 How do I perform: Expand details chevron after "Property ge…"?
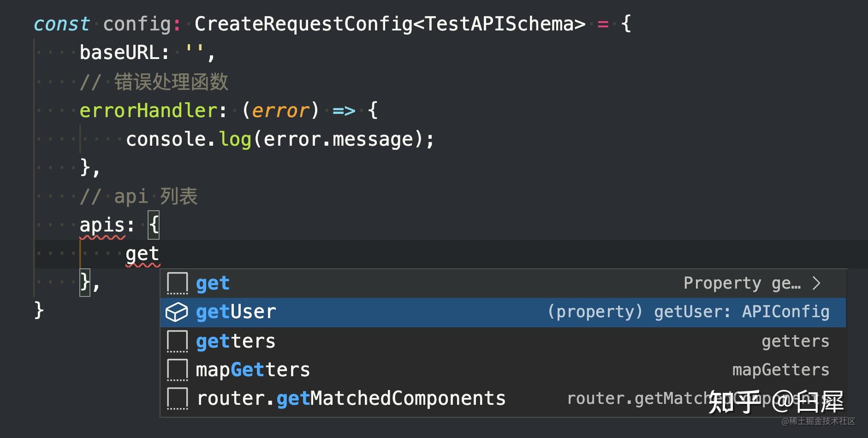coord(816,283)
